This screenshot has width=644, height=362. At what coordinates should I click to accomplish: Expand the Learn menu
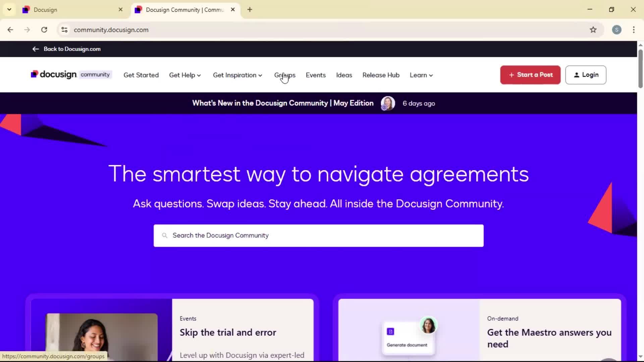pos(421,75)
